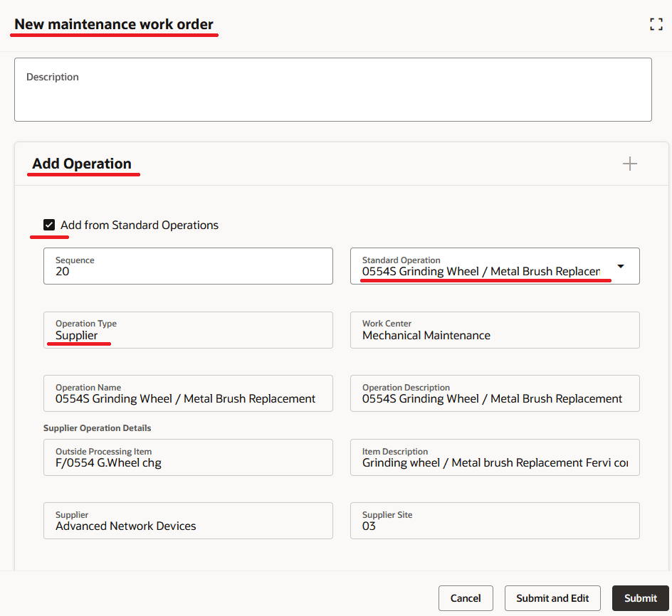672x616 pixels.
Task: Click the fullscreen expand icon top right
Action: (x=656, y=23)
